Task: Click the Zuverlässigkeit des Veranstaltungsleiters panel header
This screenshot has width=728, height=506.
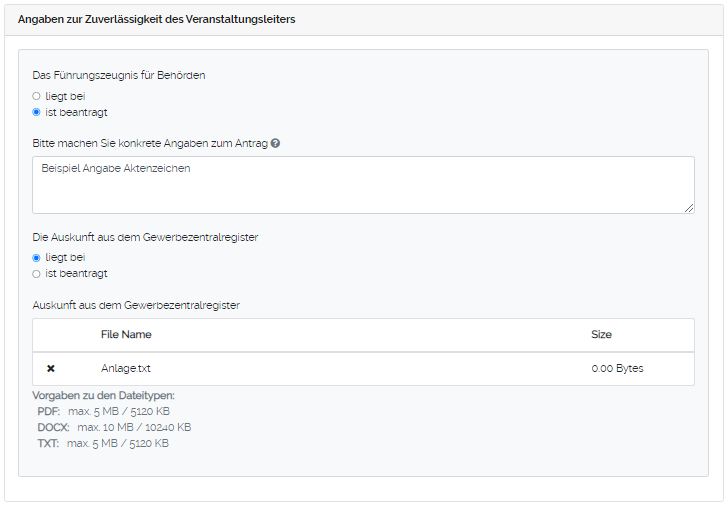Action: pyautogui.click(x=157, y=20)
